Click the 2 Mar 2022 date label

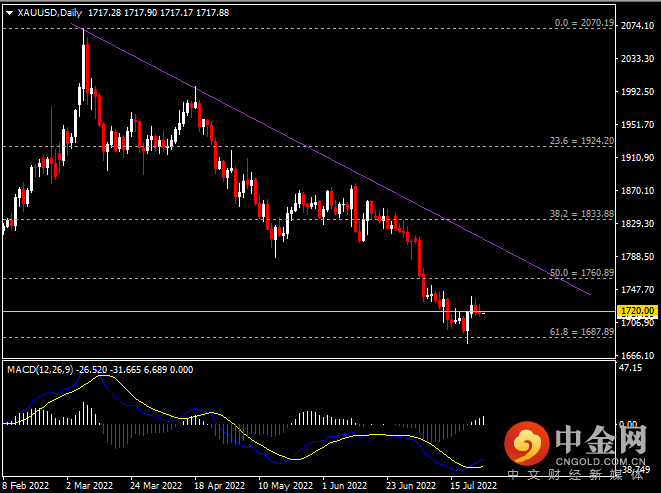click(x=89, y=485)
